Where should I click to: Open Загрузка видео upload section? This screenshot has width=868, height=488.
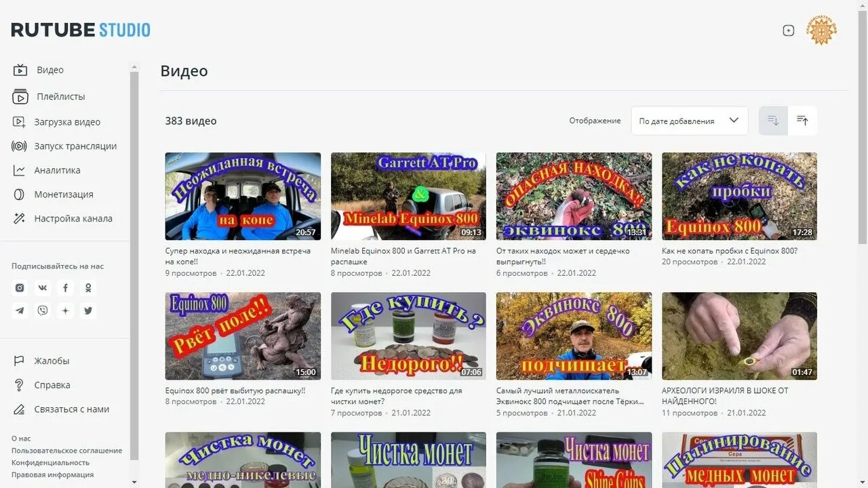pyautogui.click(x=58, y=122)
